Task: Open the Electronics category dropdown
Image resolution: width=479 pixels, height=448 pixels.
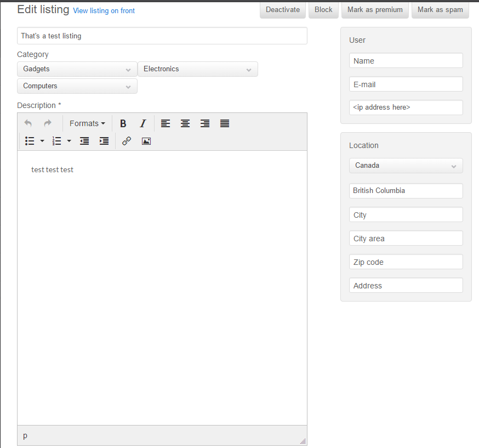Action: [x=198, y=69]
